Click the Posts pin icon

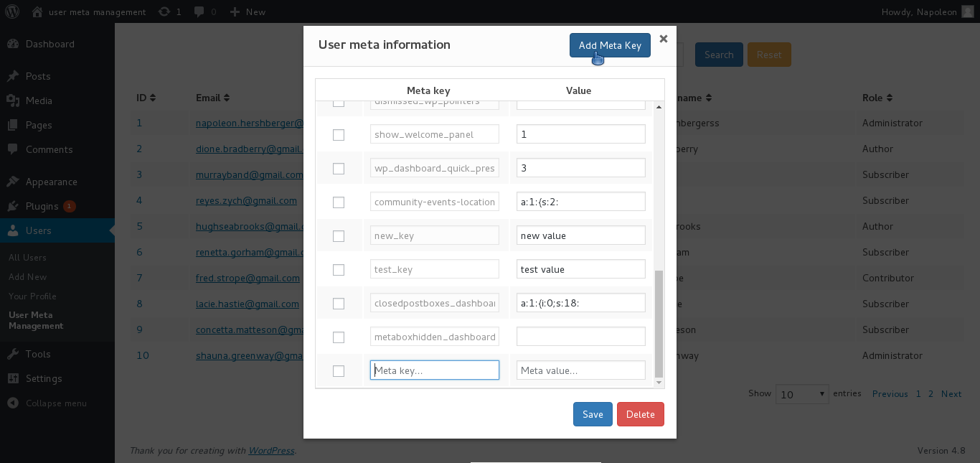point(13,76)
